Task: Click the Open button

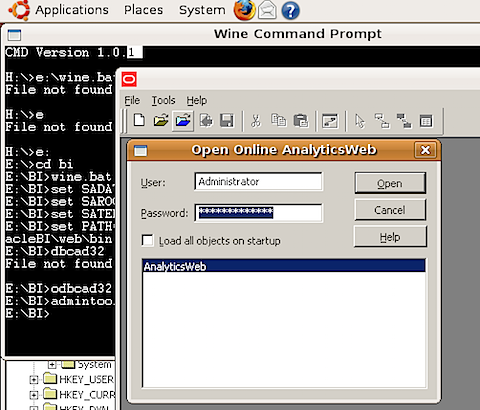Action: [x=390, y=183]
